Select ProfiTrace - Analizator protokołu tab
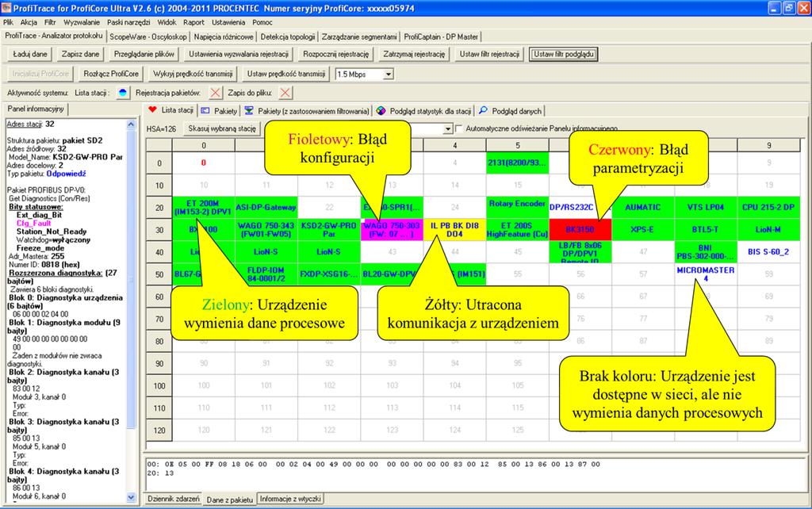The height and width of the screenshot is (509, 812). pos(54,36)
